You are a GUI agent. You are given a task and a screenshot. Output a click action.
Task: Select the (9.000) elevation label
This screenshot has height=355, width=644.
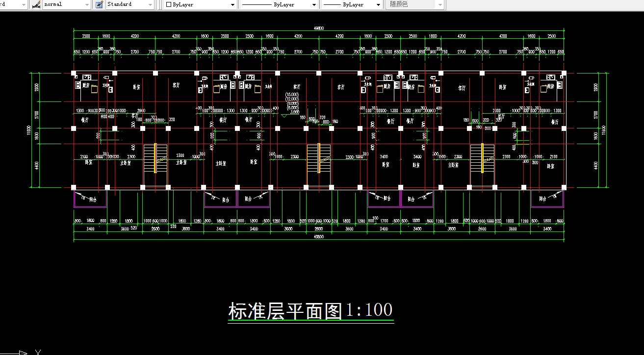tap(292, 103)
